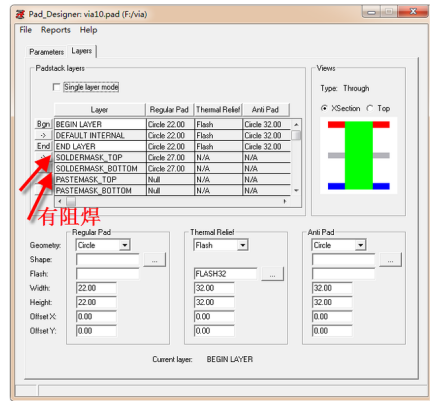Select the SOLDERMASK_TOP layer row
Image resolution: width=437 pixels, height=404 pixels.
172,157
